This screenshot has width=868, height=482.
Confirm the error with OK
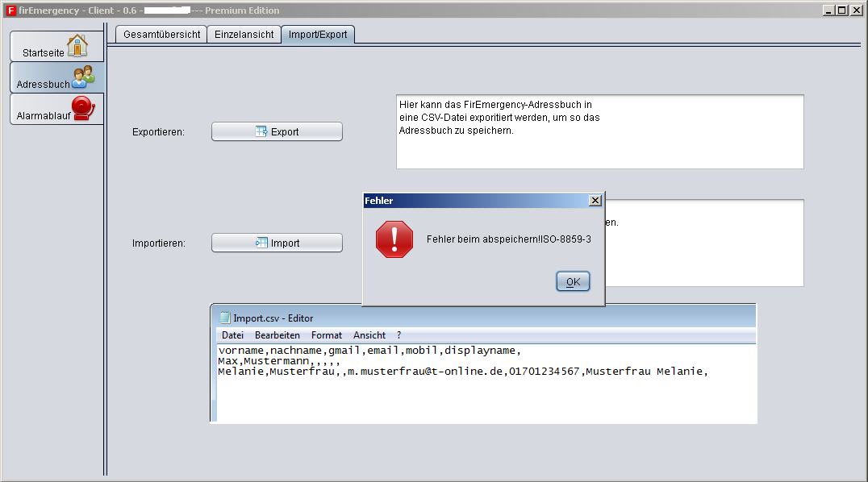point(573,281)
